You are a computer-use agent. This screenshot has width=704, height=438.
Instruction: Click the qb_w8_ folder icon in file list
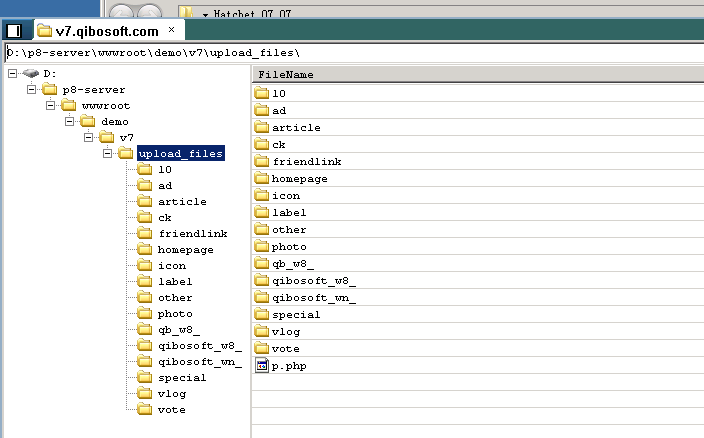click(x=262, y=264)
